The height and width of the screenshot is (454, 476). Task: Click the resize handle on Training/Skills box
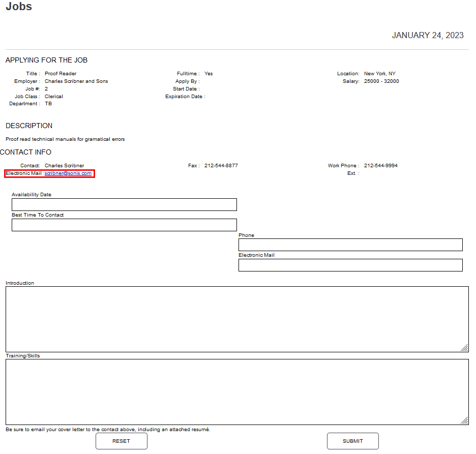click(x=464, y=421)
